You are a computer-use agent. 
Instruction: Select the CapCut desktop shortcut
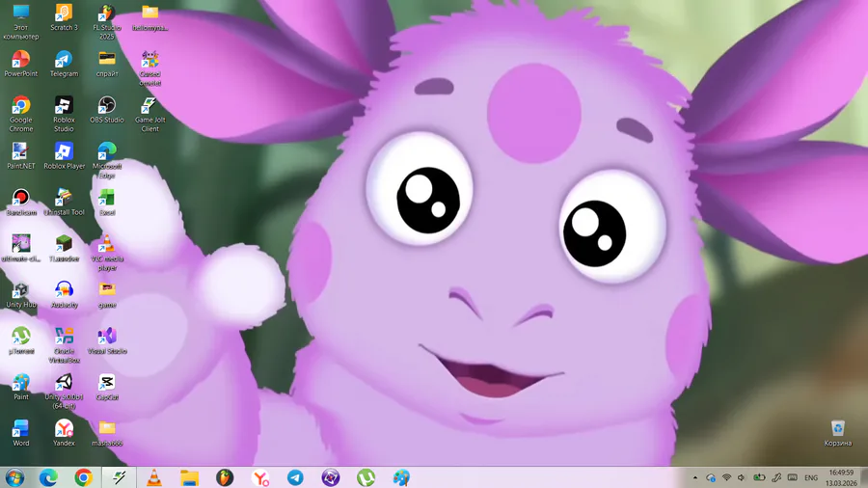(107, 387)
